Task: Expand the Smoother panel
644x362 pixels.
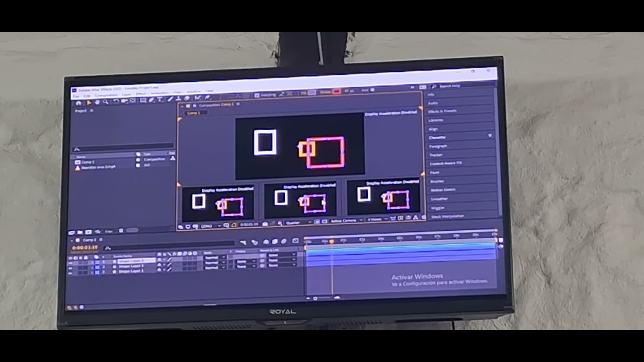Action: [439, 199]
